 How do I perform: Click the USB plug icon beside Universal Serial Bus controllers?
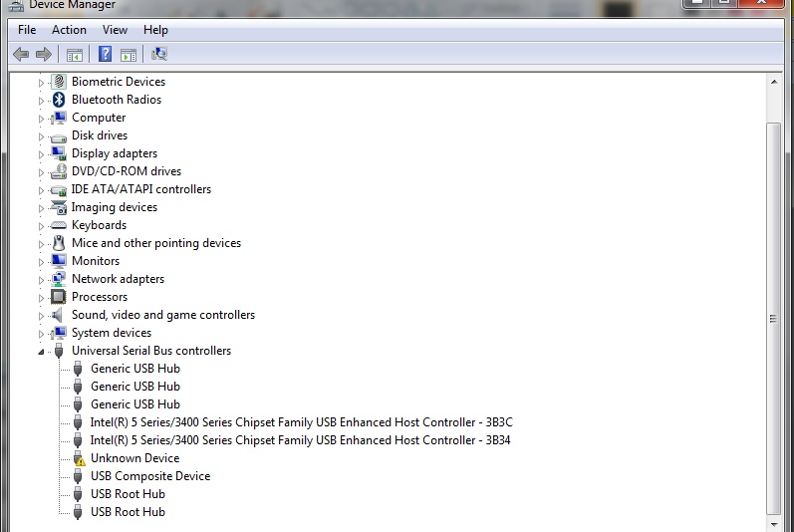(59, 351)
